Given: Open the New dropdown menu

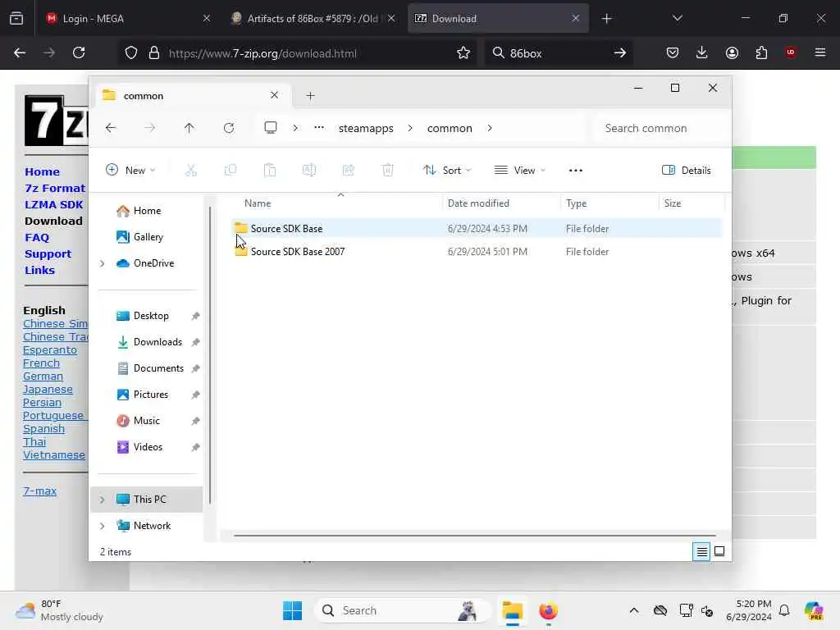Looking at the screenshot, I should tap(130, 171).
